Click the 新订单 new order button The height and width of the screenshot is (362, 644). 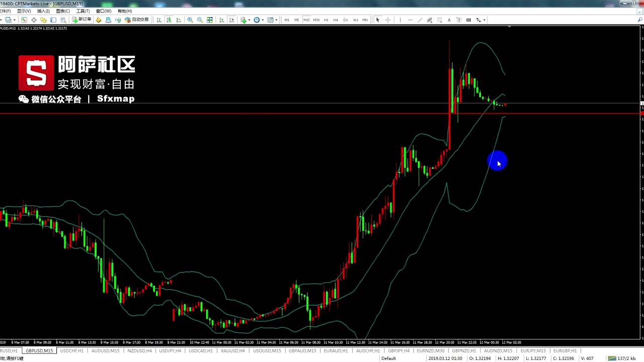click(x=82, y=20)
